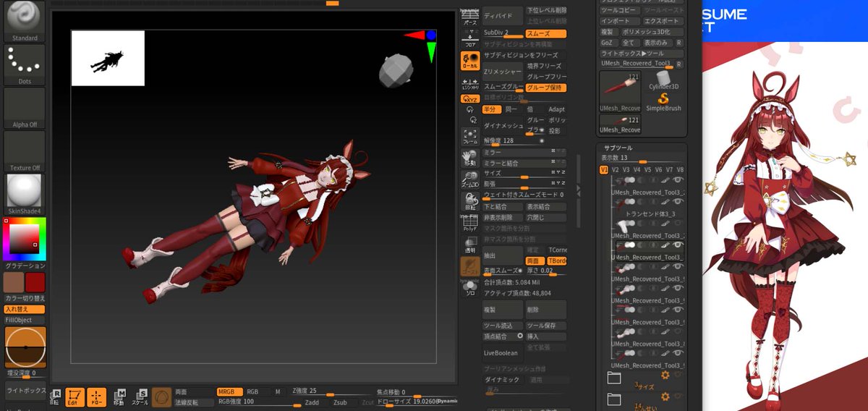Select the Scale (スケール) S icon

[140, 397]
